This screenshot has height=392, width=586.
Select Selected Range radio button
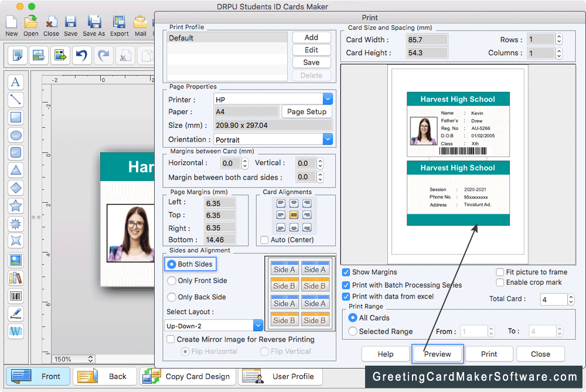click(352, 332)
